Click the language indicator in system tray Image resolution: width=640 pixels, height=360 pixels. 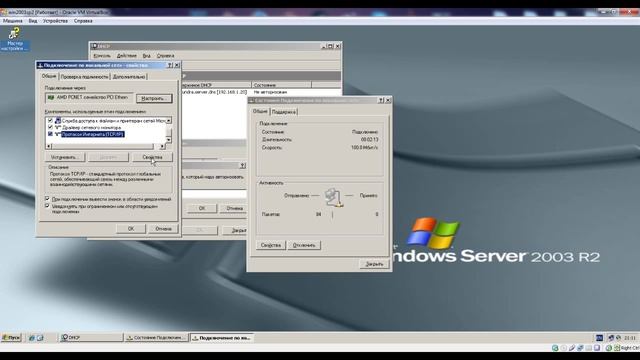tap(599, 338)
